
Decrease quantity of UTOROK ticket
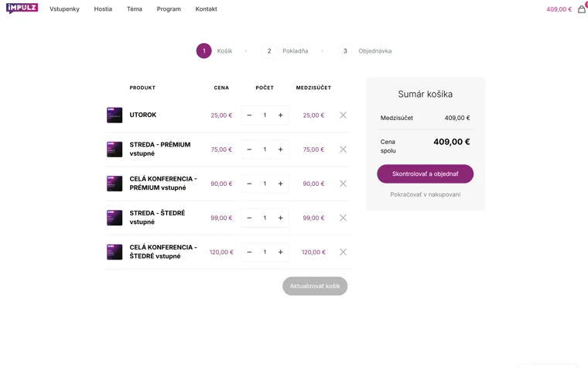[x=249, y=115]
